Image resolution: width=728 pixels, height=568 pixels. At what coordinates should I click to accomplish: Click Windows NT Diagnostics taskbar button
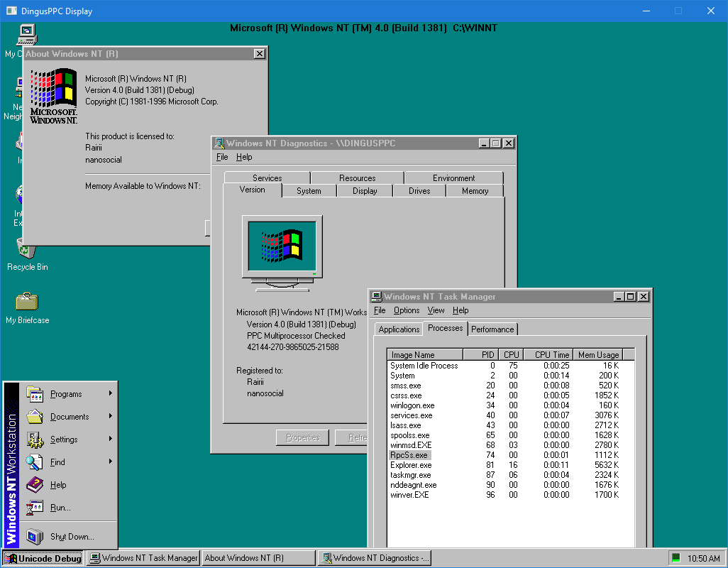tap(374, 558)
